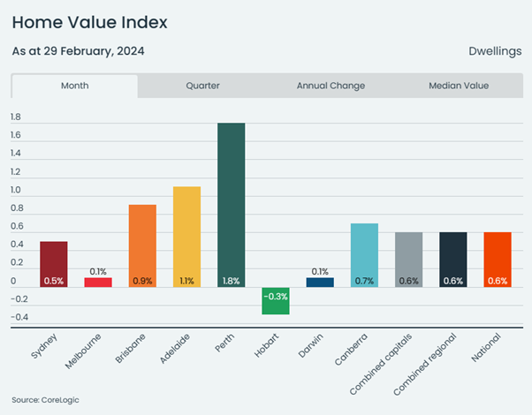
Task: Open the Quarter tab
Action: (x=202, y=86)
